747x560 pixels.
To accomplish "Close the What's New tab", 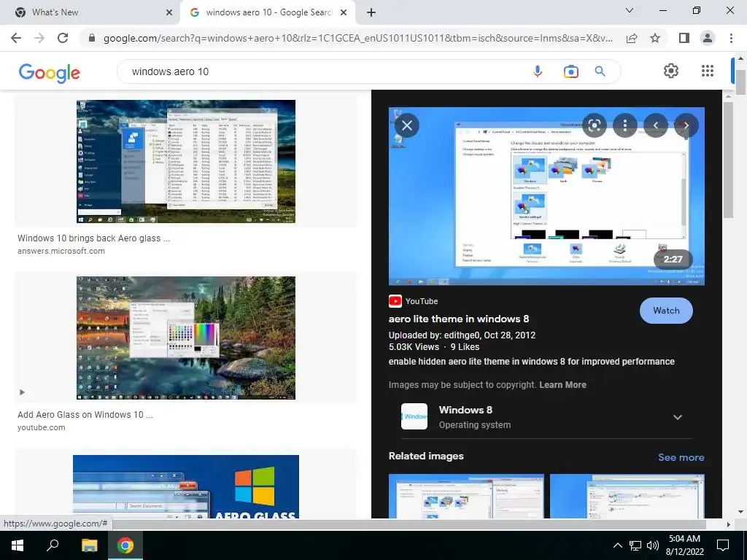I will 169,13.
